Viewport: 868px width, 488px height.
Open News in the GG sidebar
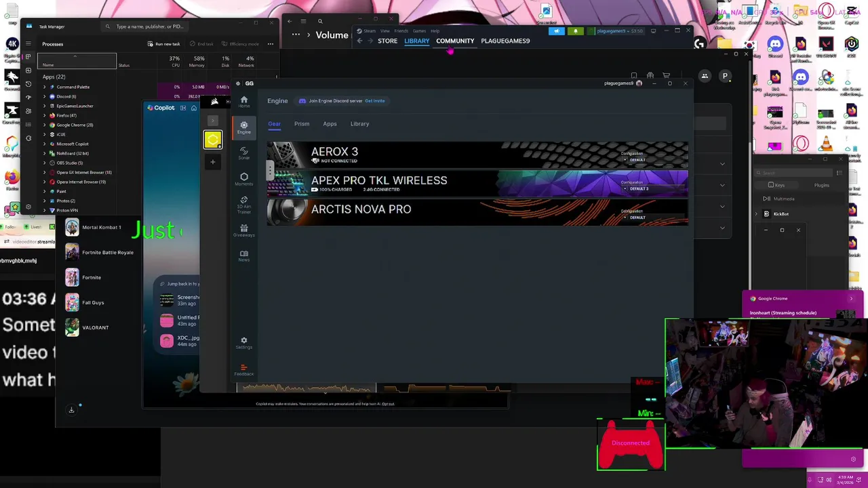pyautogui.click(x=243, y=256)
